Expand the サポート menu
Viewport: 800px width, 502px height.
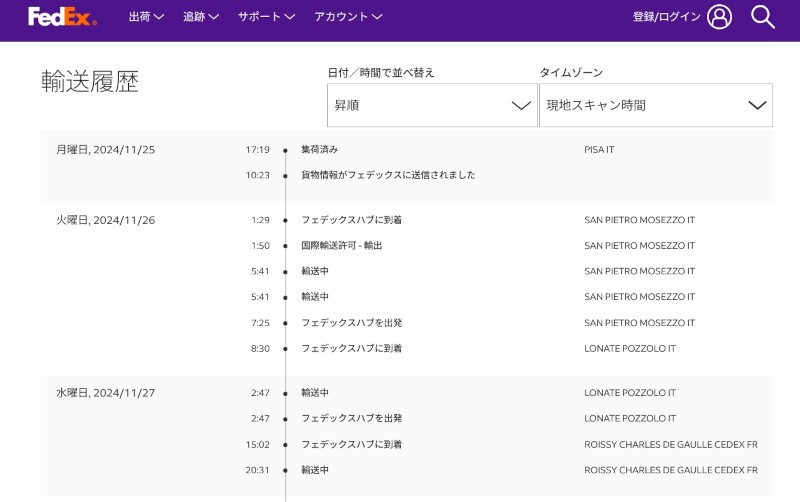click(x=266, y=17)
